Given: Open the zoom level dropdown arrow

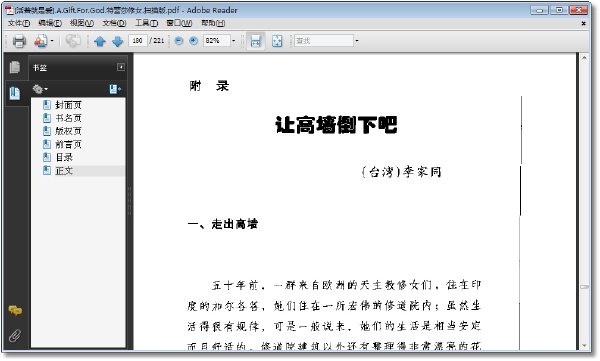Looking at the screenshot, I should pyautogui.click(x=234, y=41).
